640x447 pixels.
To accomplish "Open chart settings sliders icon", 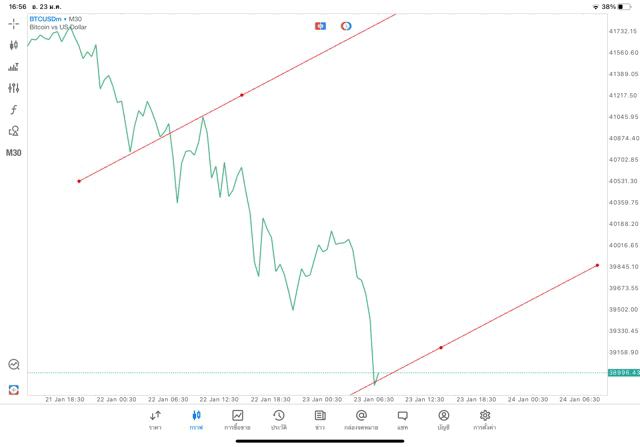I will click(14, 88).
